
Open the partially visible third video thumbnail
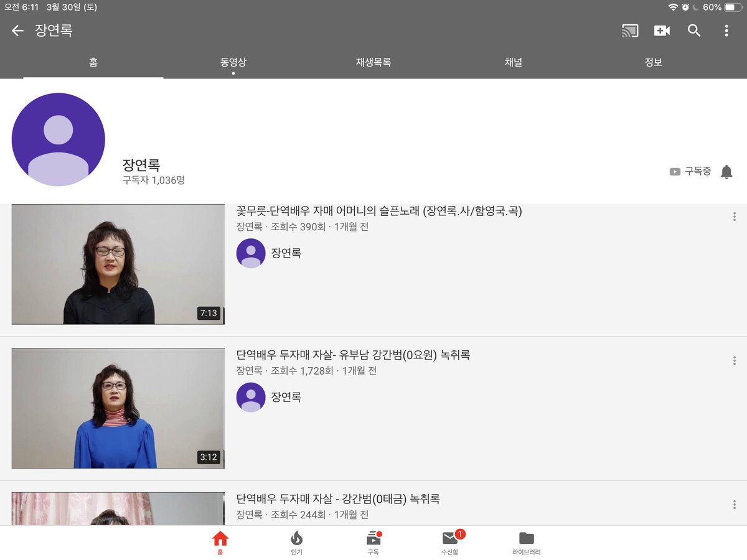pyautogui.click(x=118, y=508)
